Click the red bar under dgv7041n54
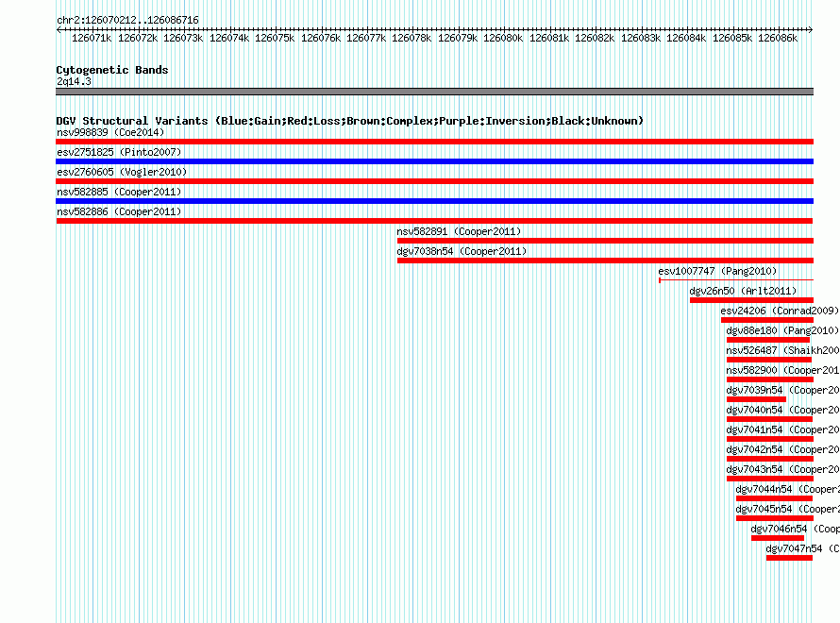 (x=770, y=439)
